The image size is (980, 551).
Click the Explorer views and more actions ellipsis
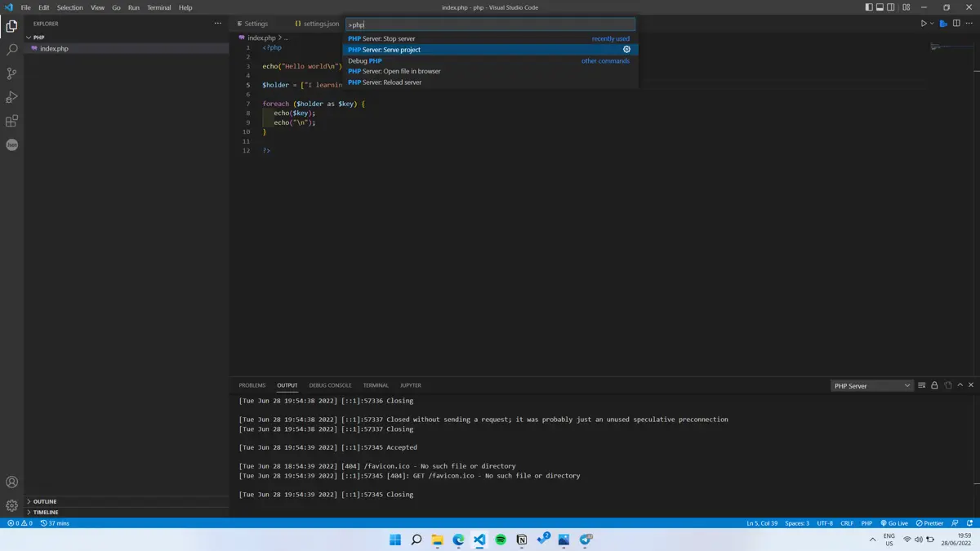(218, 24)
